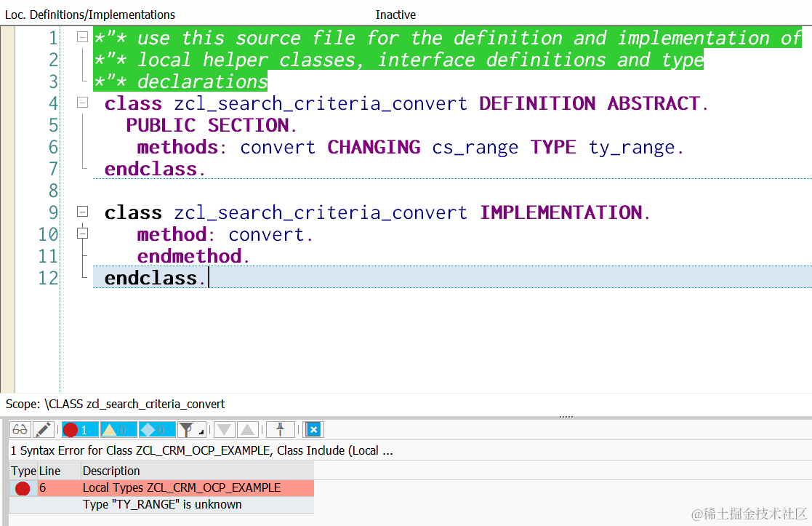Click the pin icon in error toolbar
812x526 pixels.
pyautogui.click(x=280, y=430)
